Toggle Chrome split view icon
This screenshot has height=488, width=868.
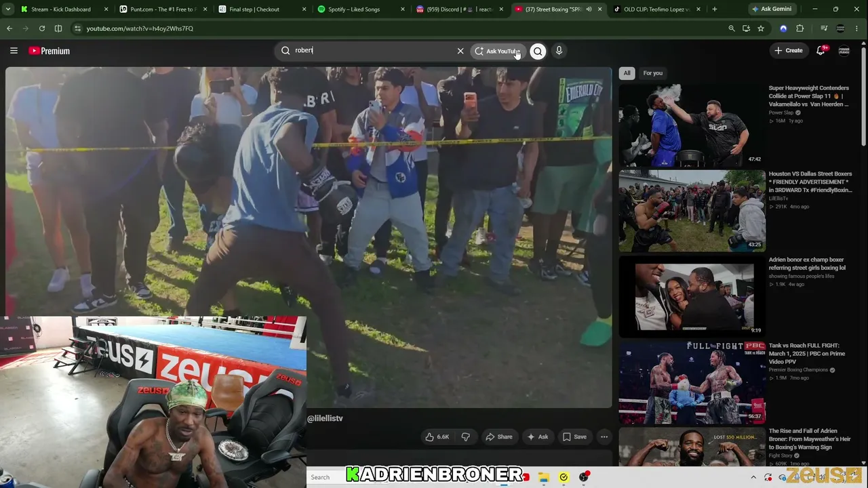coord(58,28)
